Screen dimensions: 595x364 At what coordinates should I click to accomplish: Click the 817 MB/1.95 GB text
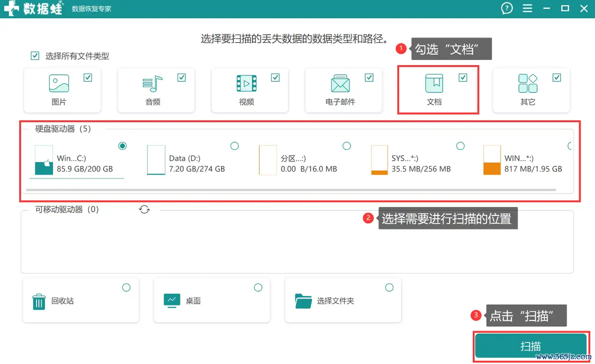coord(533,169)
